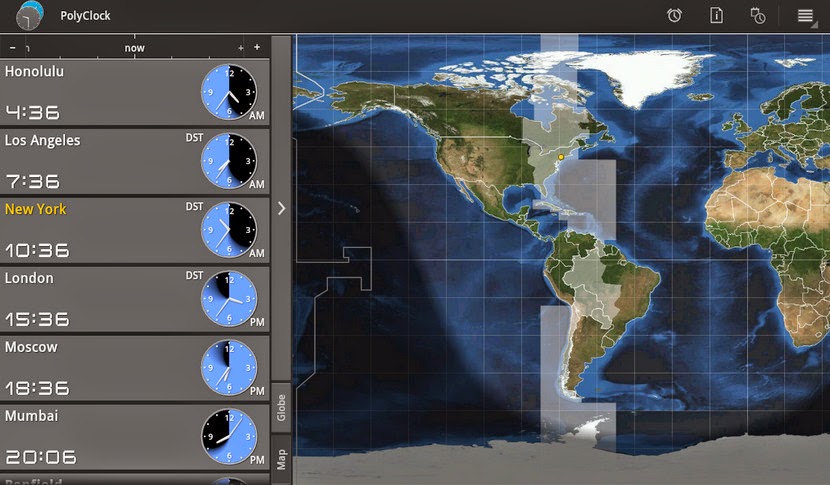The width and height of the screenshot is (830, 485).
Task: Click the yellow New York map marker
Action: click(x=561, y=157)
